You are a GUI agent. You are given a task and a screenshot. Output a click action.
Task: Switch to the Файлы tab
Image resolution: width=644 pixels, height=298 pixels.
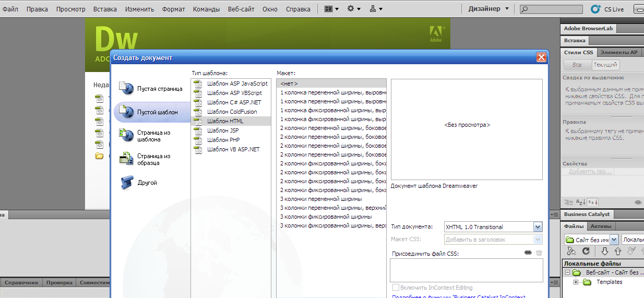[x=574, y=226]
